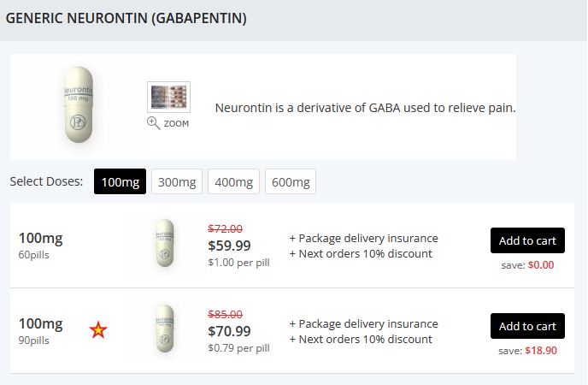Add the 90 pills package to cart
This screenshot has width=588, height=385.
527,326
